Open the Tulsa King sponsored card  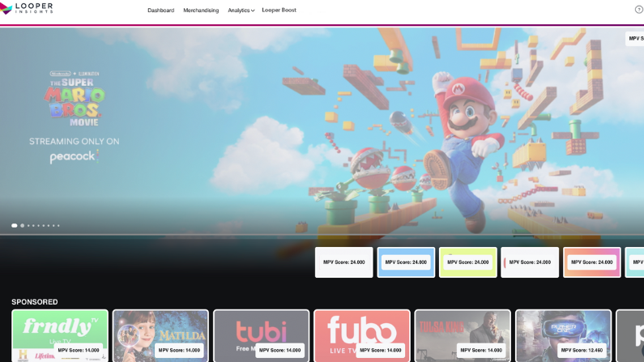pos(463,336)
